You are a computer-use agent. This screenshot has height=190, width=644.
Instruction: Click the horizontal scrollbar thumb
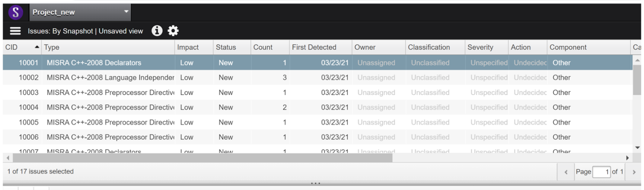point(202,158)
